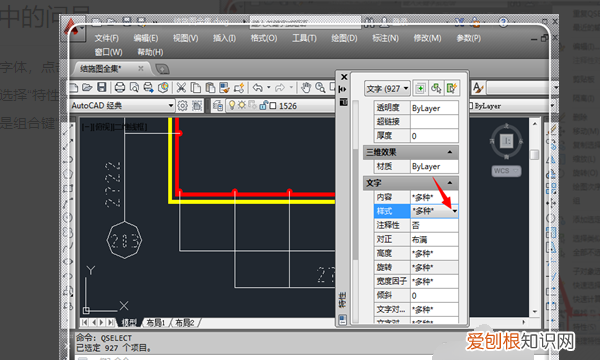Open the 工具(T) menu
Screen dimensions: 600x360
305,38
